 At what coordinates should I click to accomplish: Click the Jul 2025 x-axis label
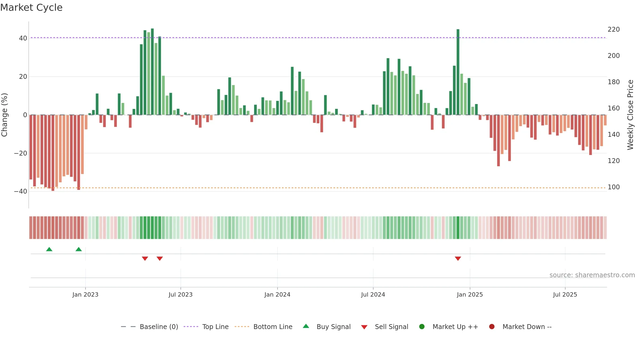[565, 295]
